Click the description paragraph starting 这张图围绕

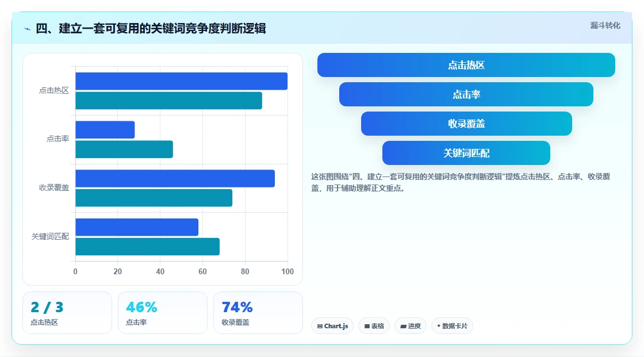click(461, 182)
